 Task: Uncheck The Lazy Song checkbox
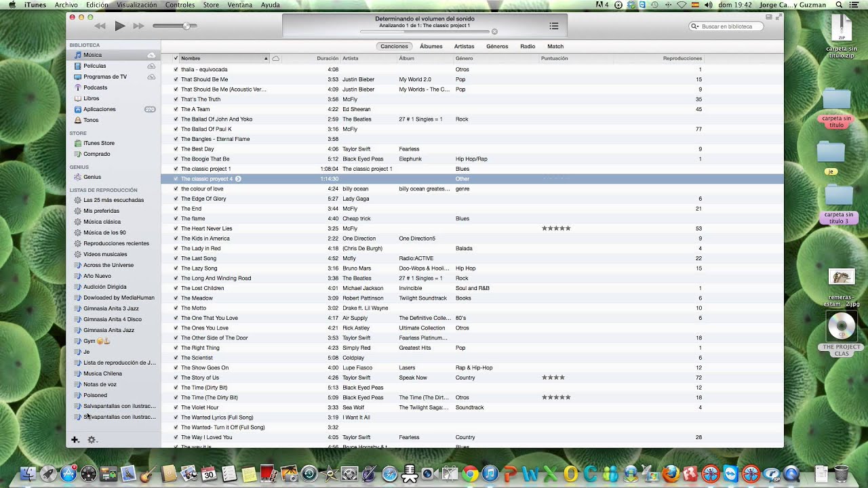(176, 268)
